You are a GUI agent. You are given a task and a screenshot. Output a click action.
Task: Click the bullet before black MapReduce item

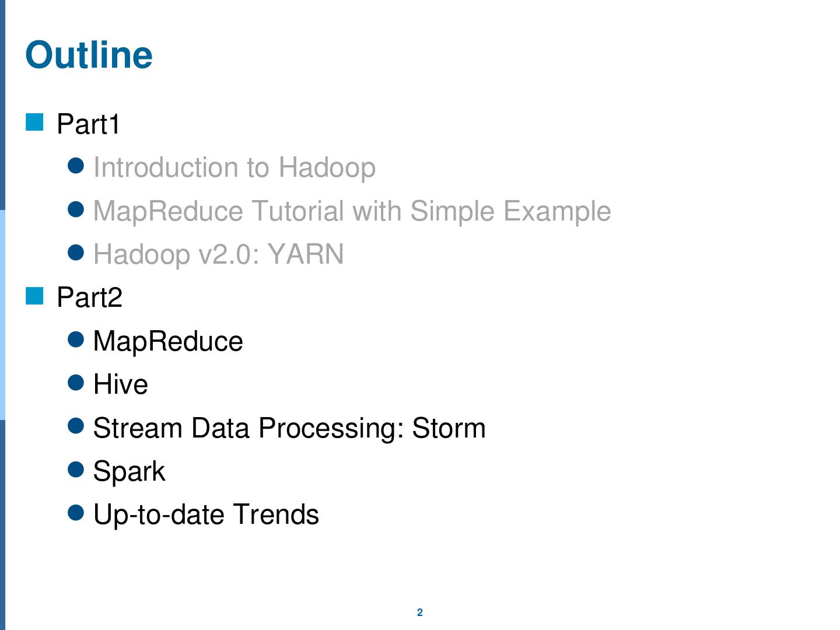pyautogui.click(x=76, y=339)
